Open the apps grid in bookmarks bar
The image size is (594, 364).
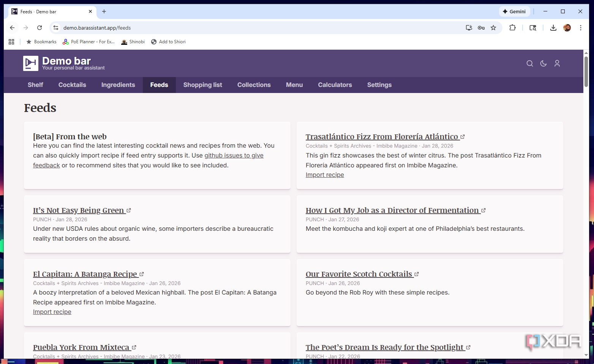pyautogui.click(x=11, y=42)
